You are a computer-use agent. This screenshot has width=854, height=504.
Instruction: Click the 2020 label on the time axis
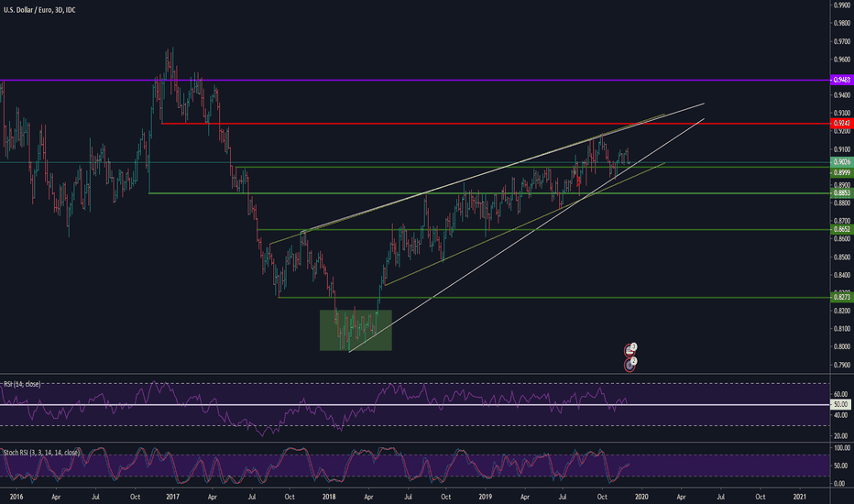pos(641,495)
